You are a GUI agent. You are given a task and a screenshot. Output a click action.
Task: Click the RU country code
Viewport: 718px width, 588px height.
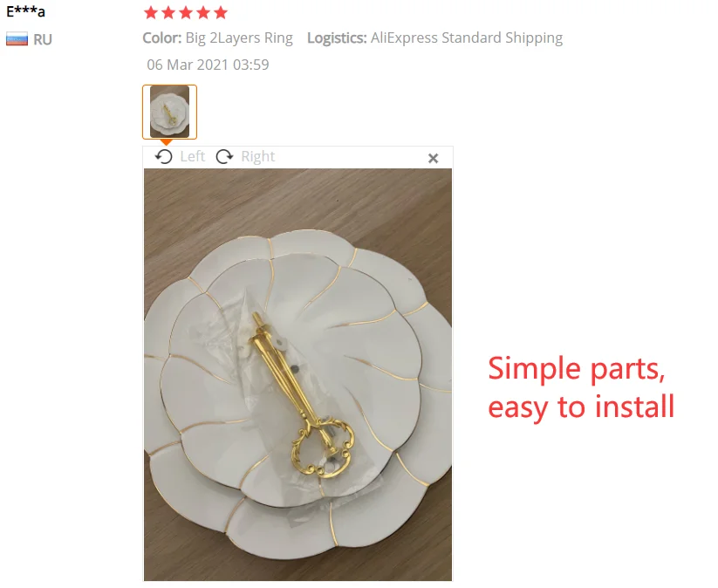point(43,40)
